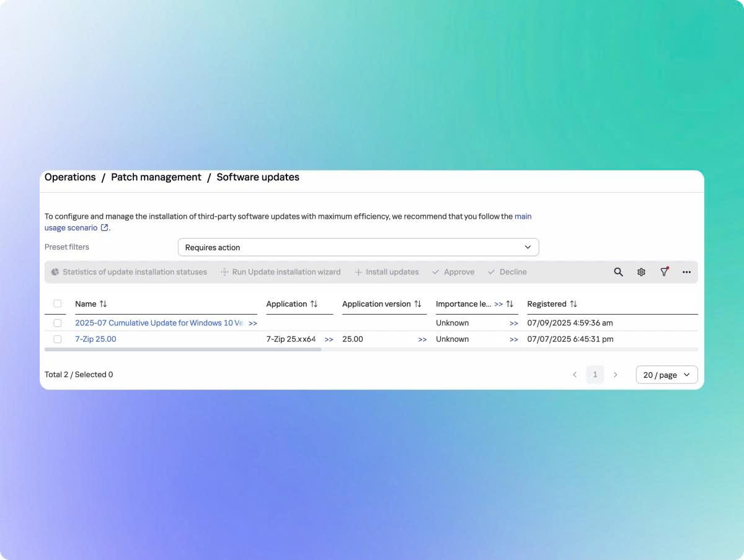Click the Preset filters label
The image size is (744, 560).
(x=67, y=247)
